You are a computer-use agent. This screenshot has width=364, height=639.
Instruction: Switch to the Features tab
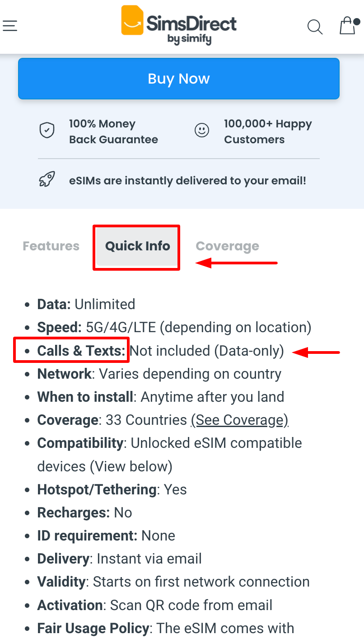tap(51, 246)
